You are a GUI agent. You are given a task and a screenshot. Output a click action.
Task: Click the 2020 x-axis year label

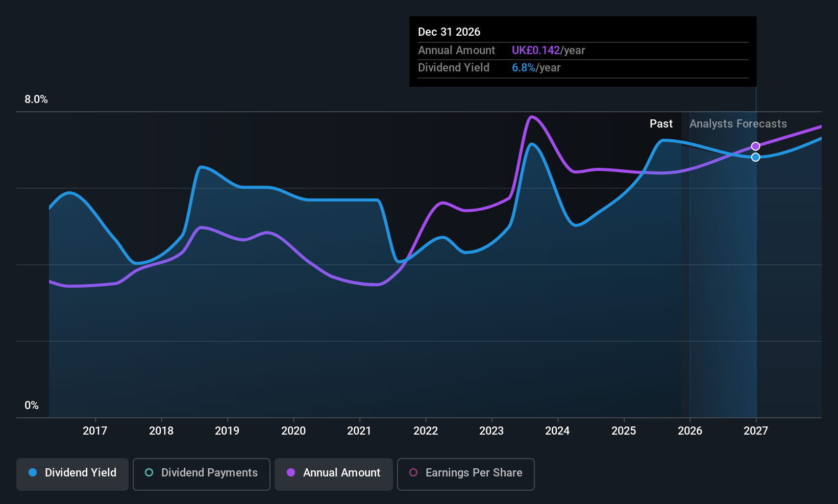(293, 431)
